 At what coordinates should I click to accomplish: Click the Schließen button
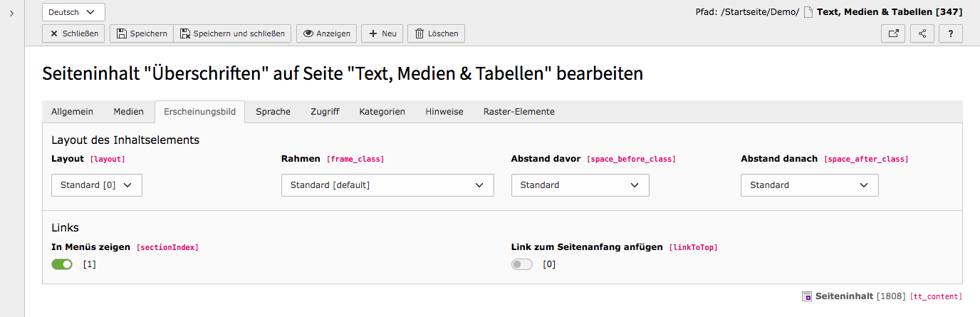(74, 33)
